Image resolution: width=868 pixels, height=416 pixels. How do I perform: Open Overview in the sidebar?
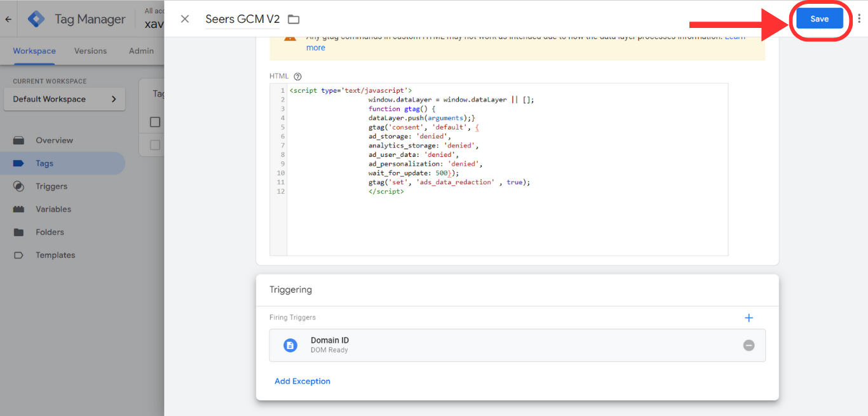pos(54,140)
